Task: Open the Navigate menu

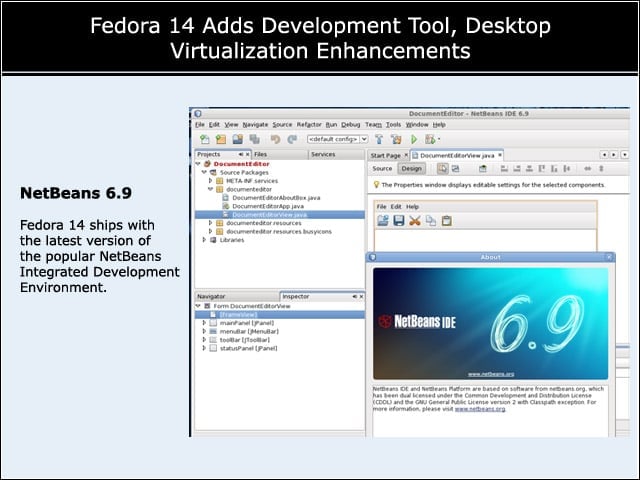Action: pyautogui.click(x=256, y=124)
